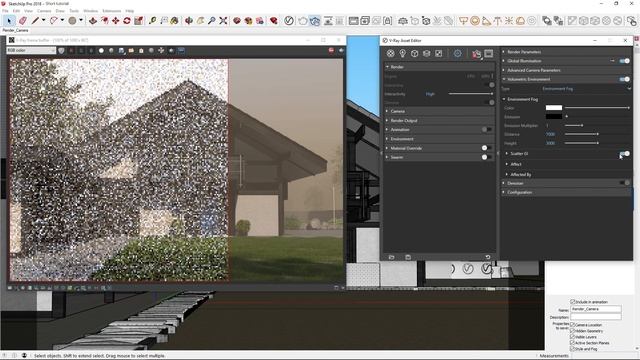The image size is (640, 360).
Task: Toggle Scatter GI switch
Action: coord(624,153)
